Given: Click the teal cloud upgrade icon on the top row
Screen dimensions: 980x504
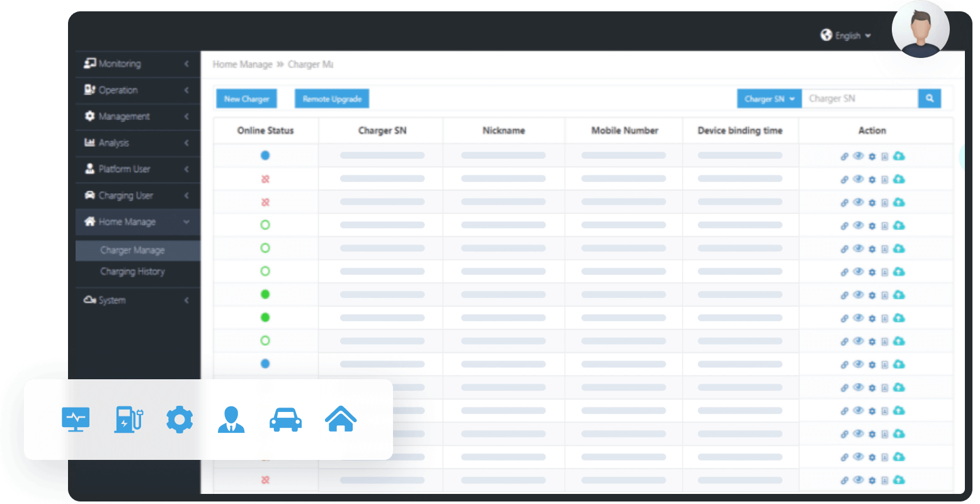Looking at the screenshot, I should point(899,156).
